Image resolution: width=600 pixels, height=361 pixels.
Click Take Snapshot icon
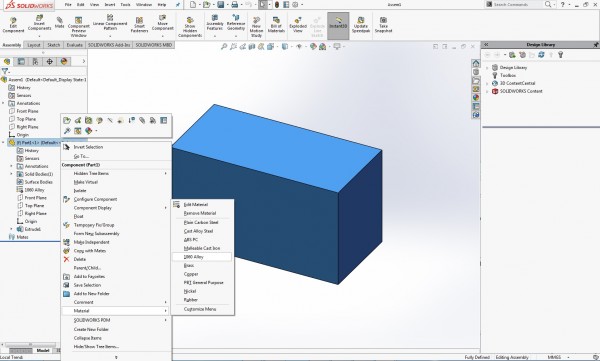tap(383, 25)
